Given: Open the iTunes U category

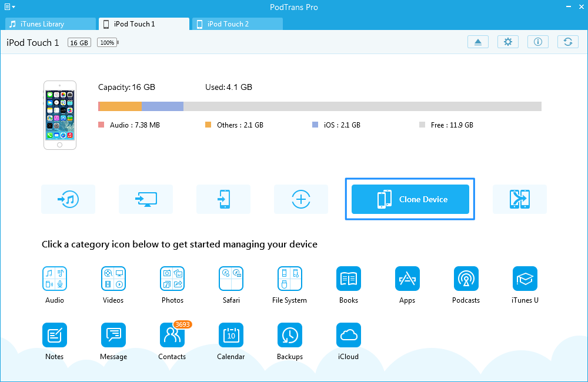Looking at the screenshot, I should pyautogui.click(x=525, y=279).
